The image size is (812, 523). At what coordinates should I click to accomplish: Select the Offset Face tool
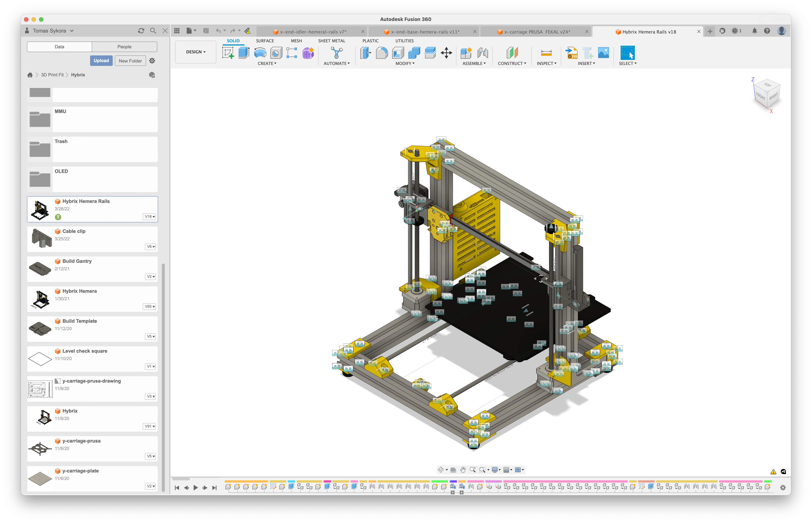tap(430, 53)
